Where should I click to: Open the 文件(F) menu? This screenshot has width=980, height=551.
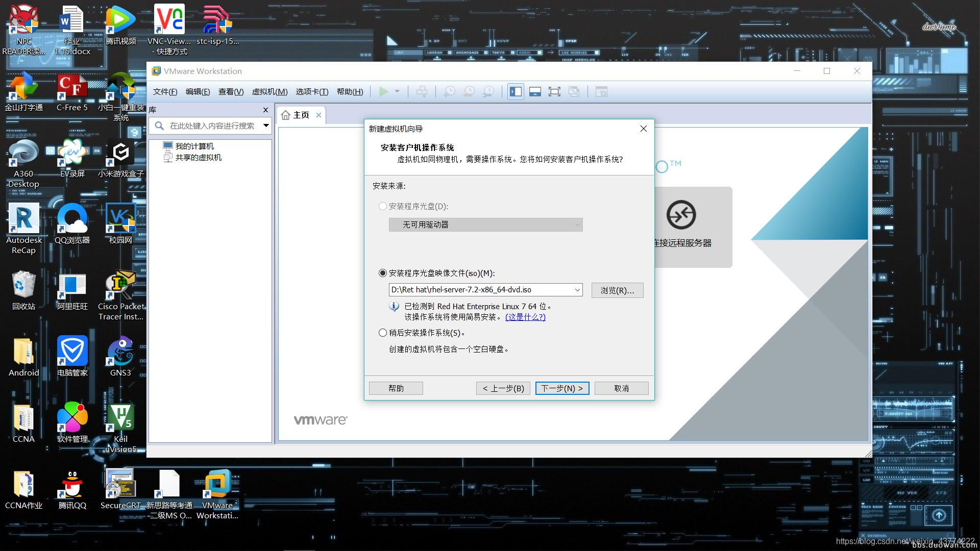(165, 92)
